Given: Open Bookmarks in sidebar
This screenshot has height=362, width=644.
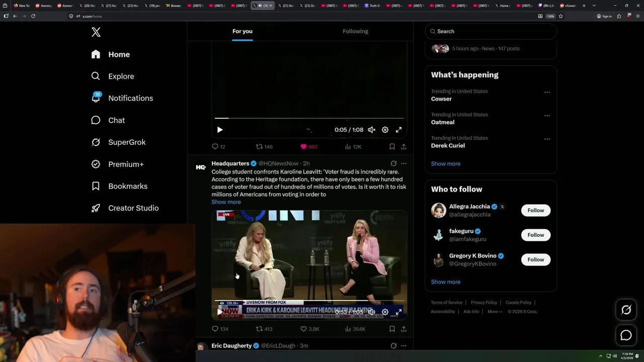Looking at the screenshot, I should point(119,186).
